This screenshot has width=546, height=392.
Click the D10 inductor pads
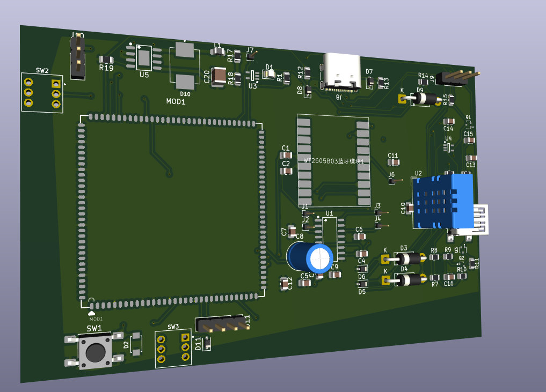coord(185,66)
